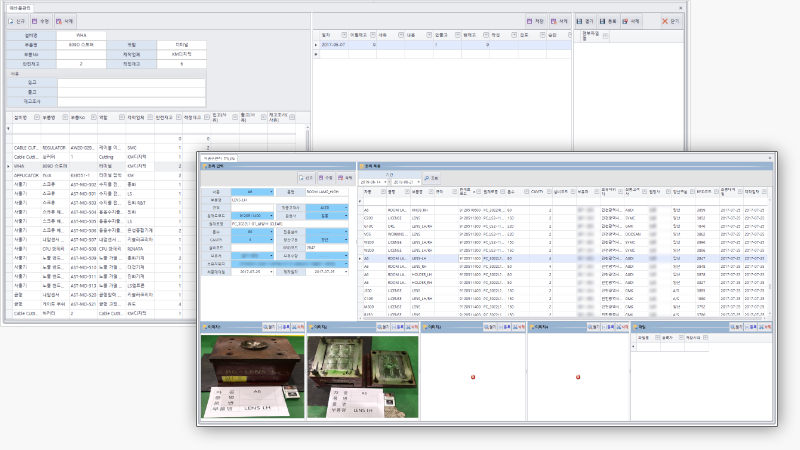Click the red X 닫기 (close) button
The height and width of the screenshot is (450, 800).
point(670,21)
